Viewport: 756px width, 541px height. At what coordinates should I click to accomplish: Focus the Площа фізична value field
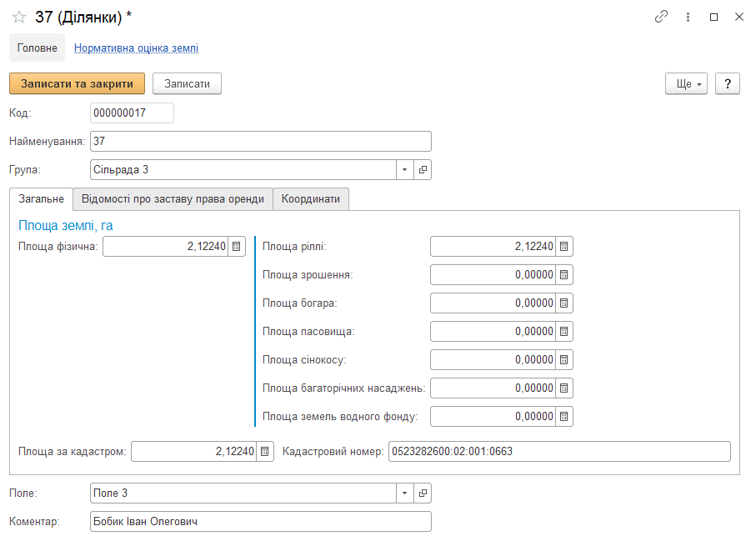point(165,247)
